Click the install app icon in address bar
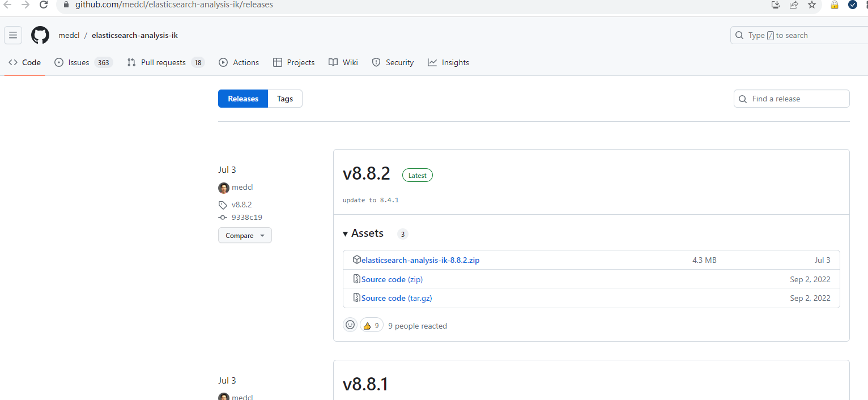Screen dimensions: 868x400 (x=776, y=5)
